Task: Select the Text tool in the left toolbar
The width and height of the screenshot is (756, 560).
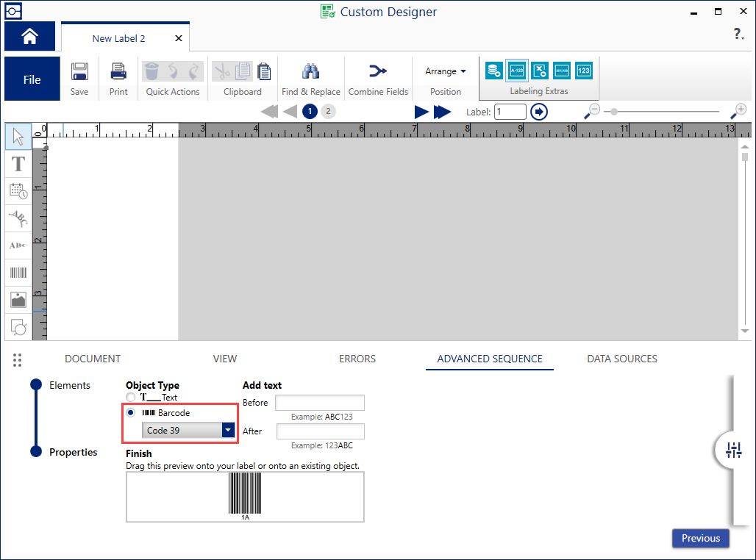Action: pyautogui.click(x=18, y=164)
